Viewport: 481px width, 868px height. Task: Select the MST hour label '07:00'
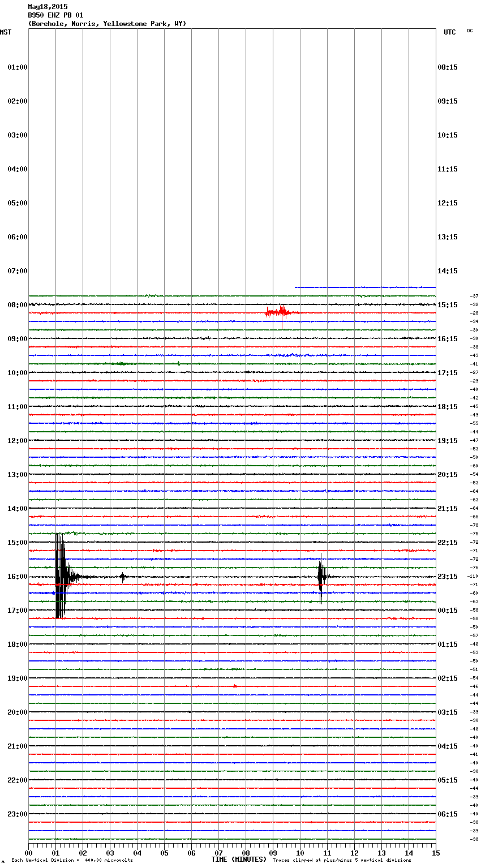pyautogui.click(x=18, y=271)
